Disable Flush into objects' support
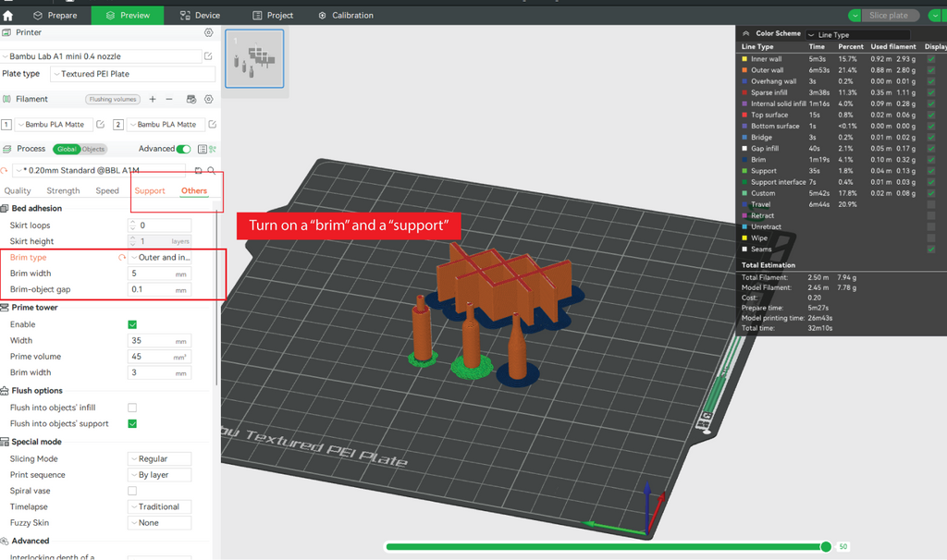 point(132,423)
